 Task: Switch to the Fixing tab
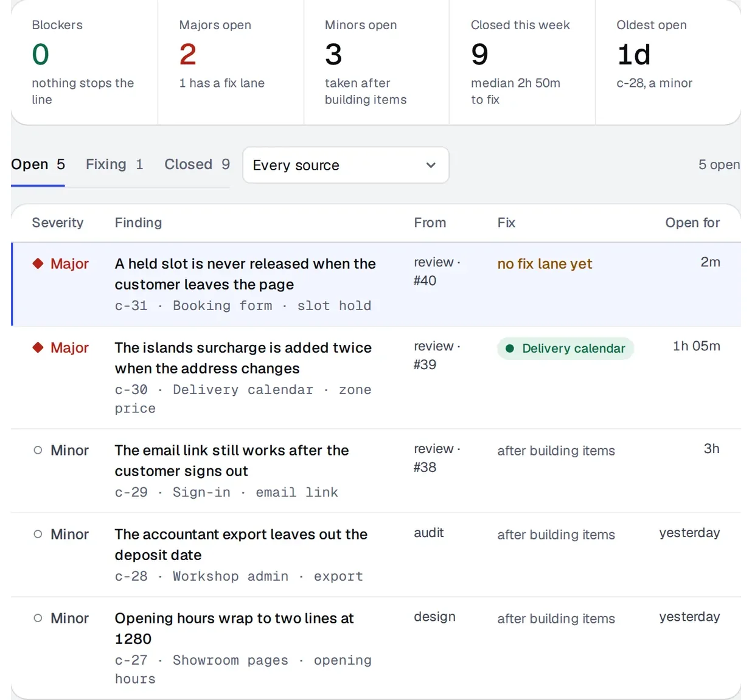point(114,164)
